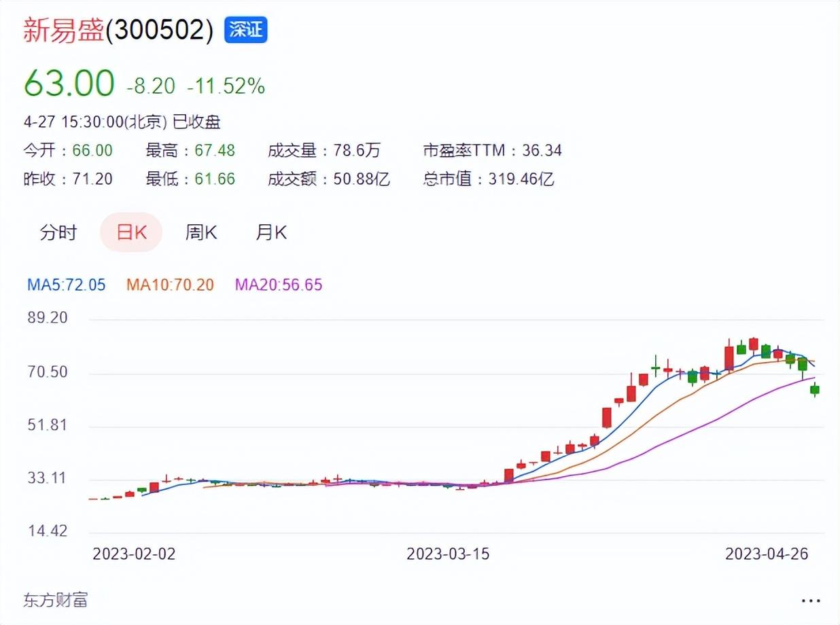The width and height of the screenshot is (840, 625).
Task: Click the 已收盘 market closed timestamp line
Action: pyautogui.click(x=122, y=122)
